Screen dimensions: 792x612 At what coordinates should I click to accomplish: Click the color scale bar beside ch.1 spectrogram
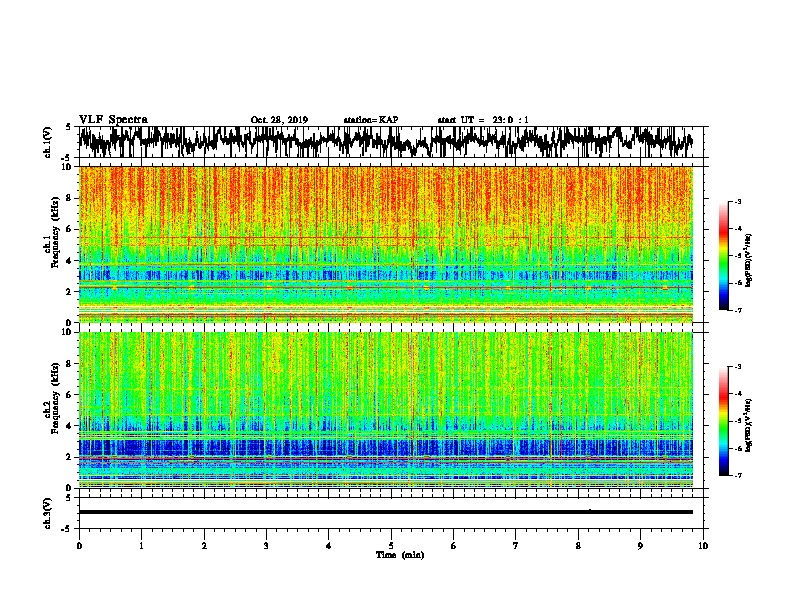coord(723,256)
